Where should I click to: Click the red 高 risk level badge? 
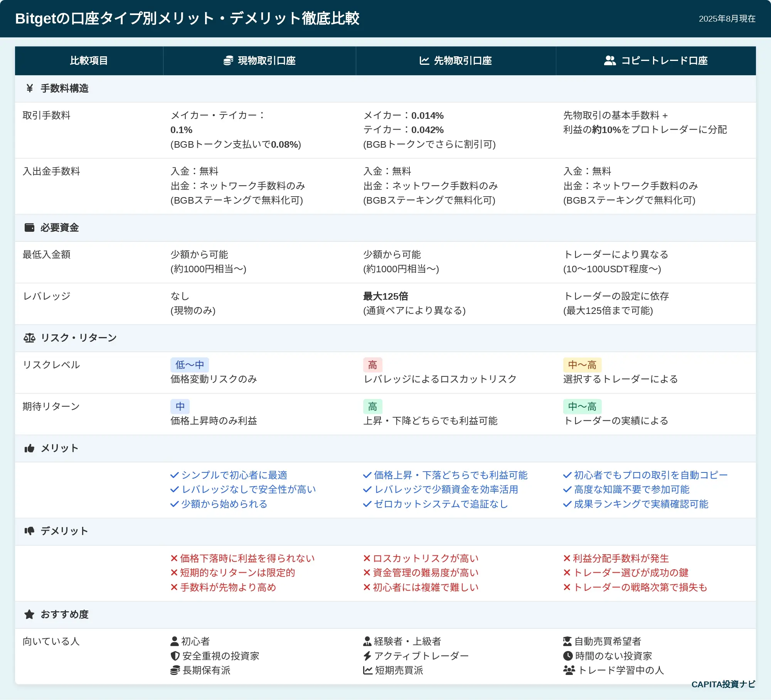point(372,365)
